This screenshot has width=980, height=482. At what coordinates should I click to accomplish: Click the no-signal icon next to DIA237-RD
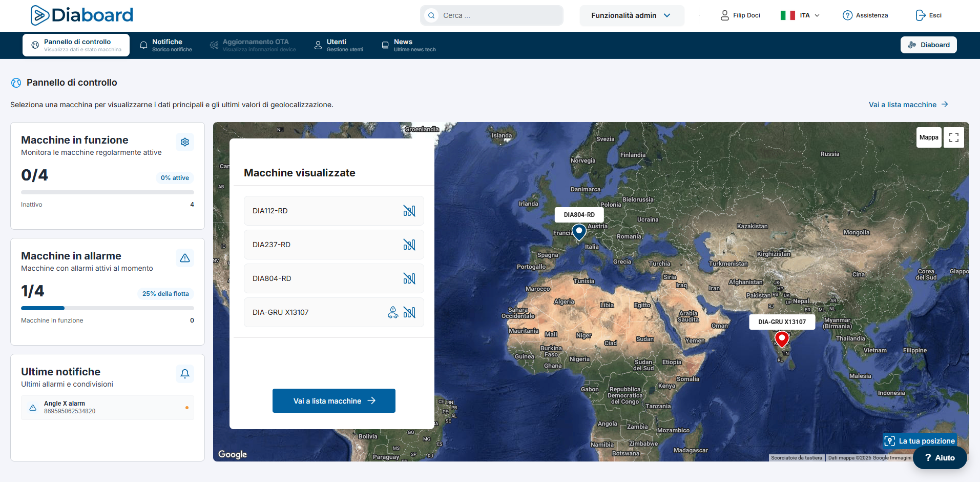click(x=409, y=245)
